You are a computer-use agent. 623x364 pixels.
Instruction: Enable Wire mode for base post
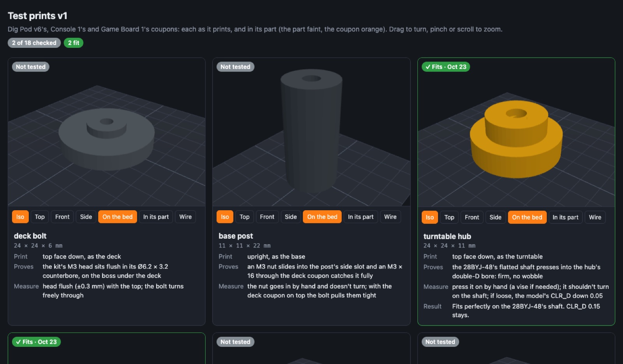coord(390,217)
